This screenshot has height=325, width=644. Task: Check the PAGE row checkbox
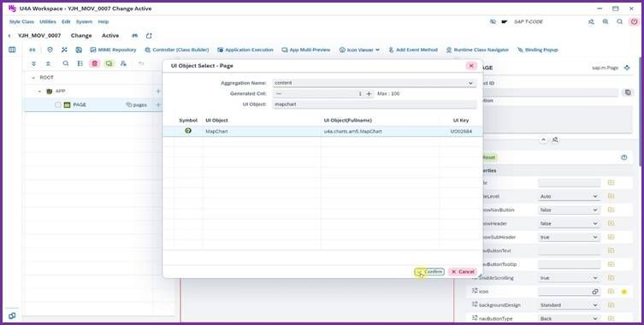pos(58,105)
